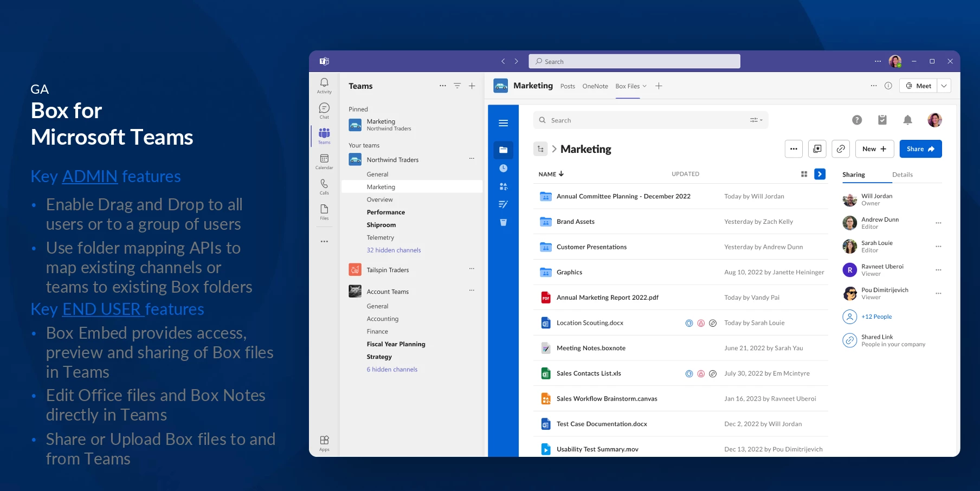Open Box Recents clock icon
This screenshot has height=491, width=980.
503,169
